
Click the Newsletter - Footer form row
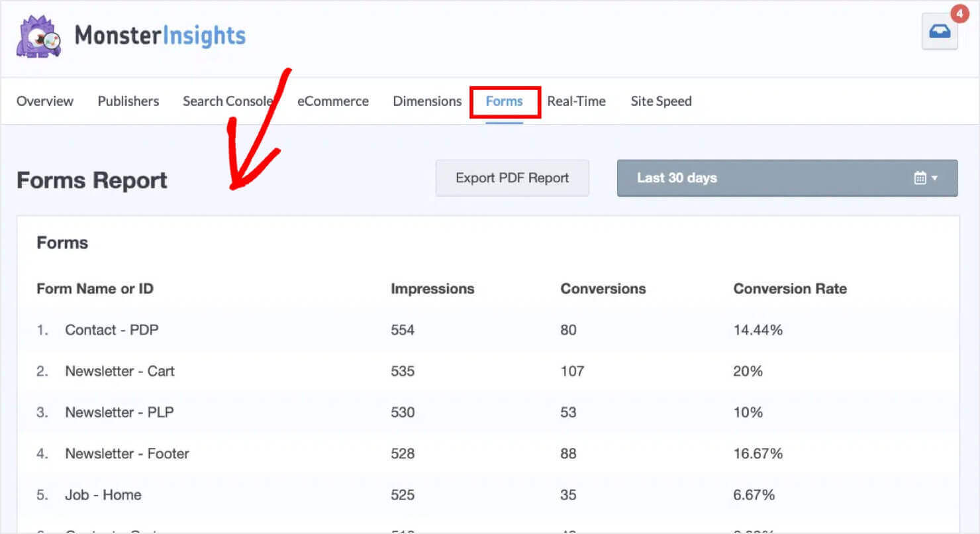coord(126,453)
